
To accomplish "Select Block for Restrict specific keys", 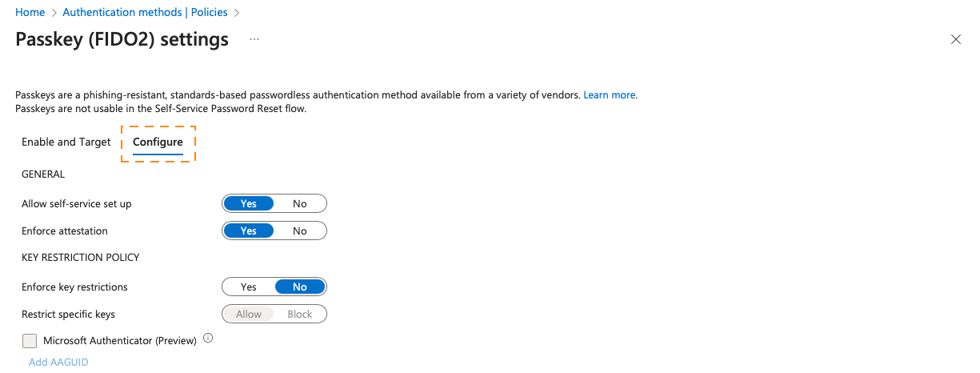I will tap(299, 314).
